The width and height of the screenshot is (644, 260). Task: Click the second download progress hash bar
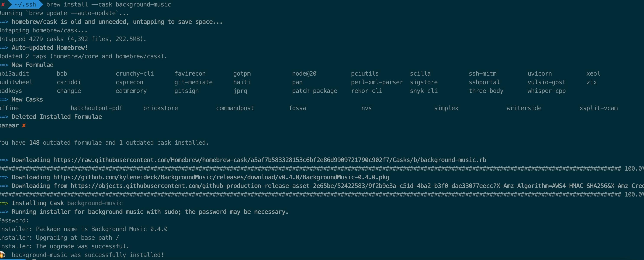pyautogui.click(x=310, y=195)
